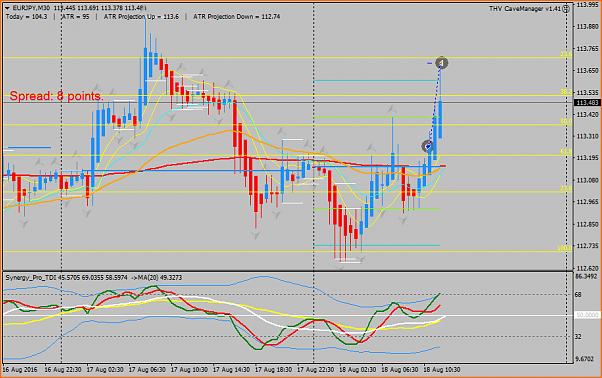This screenshot has width=602, height=378.
Task: Click the 68 level on indicator scale
Action: [579, 295]
